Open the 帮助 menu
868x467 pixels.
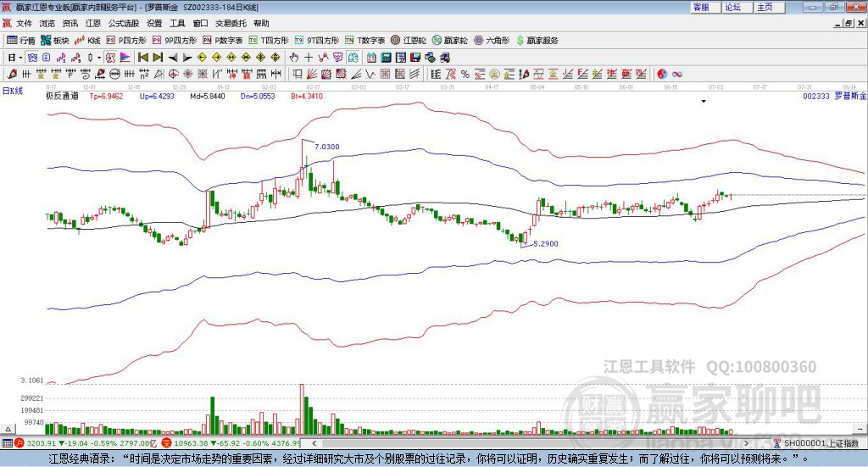(261, 23)
